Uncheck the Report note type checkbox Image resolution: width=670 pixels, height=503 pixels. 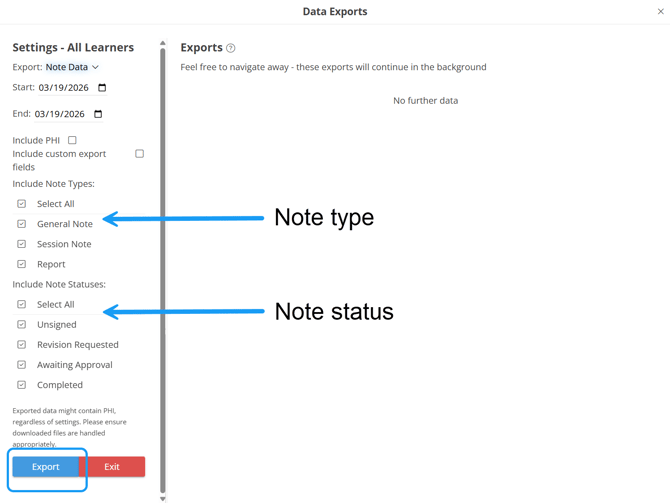coord(22,264)
